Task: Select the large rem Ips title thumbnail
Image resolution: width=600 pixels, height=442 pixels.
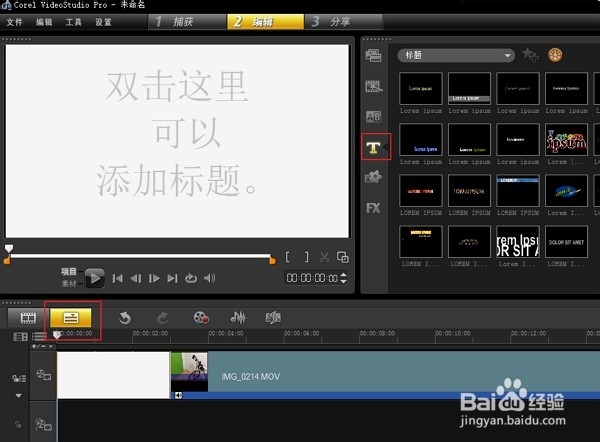Action: pyautogui.click(x=518, y=242)
